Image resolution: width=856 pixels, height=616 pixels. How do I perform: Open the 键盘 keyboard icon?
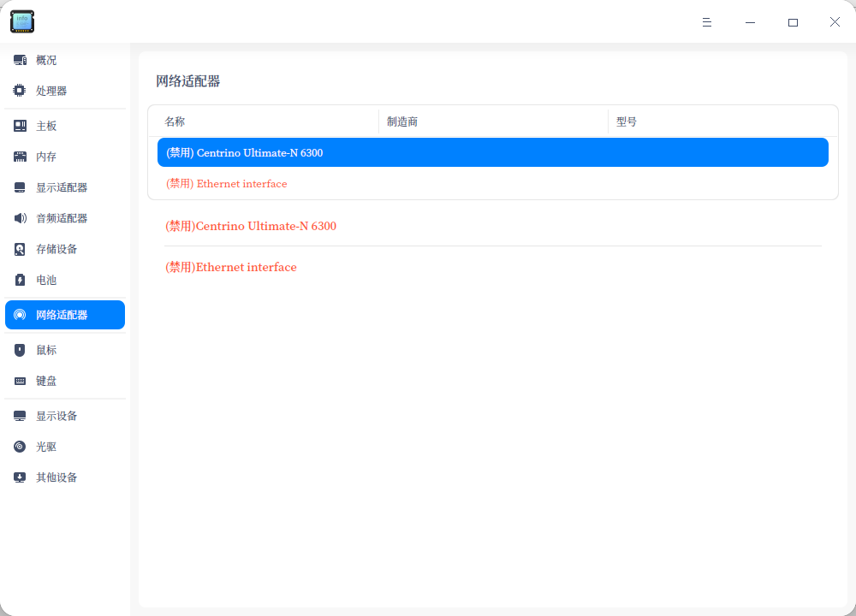(x=20, y=381)
